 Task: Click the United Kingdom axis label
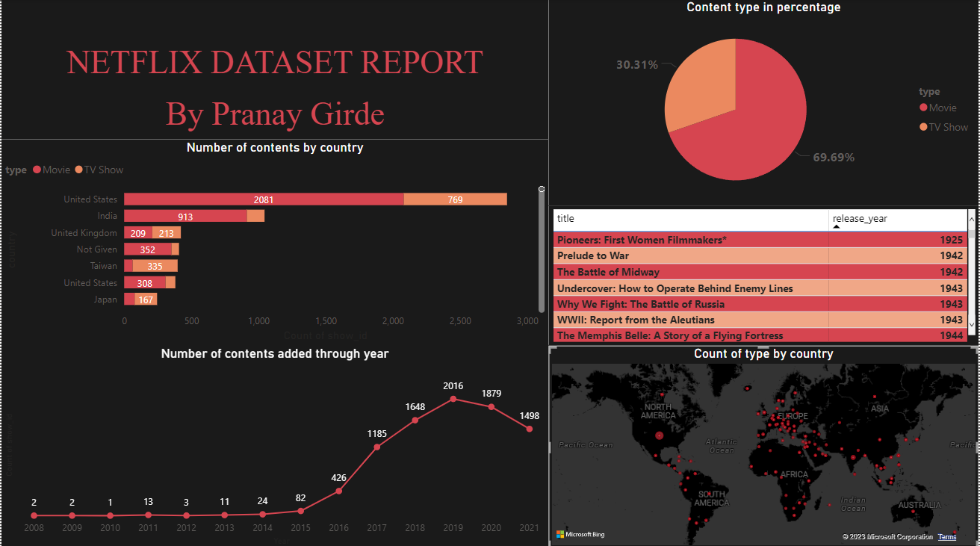[84, 233]
